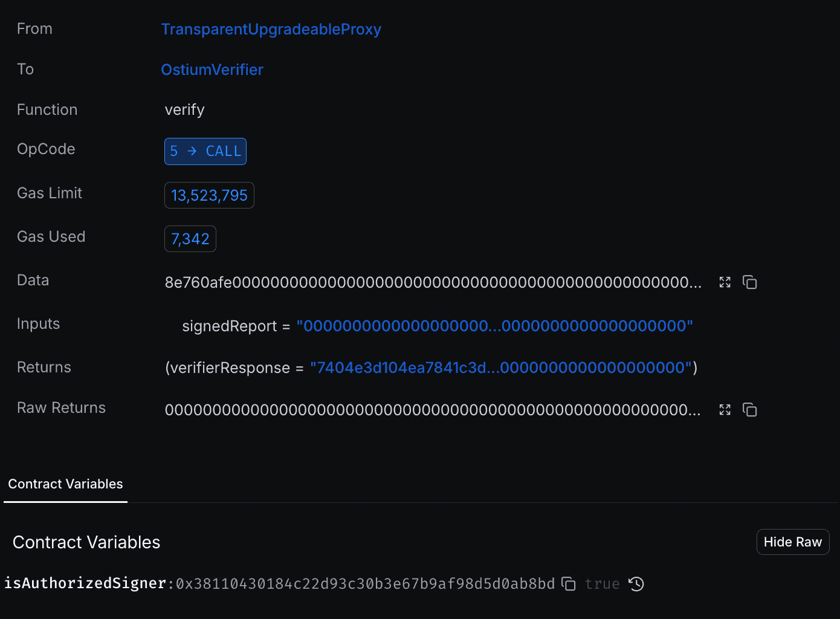Copy the Data field value
This screenshot has height=619, width=840.
pyautogui.click(x=750, y=282)
